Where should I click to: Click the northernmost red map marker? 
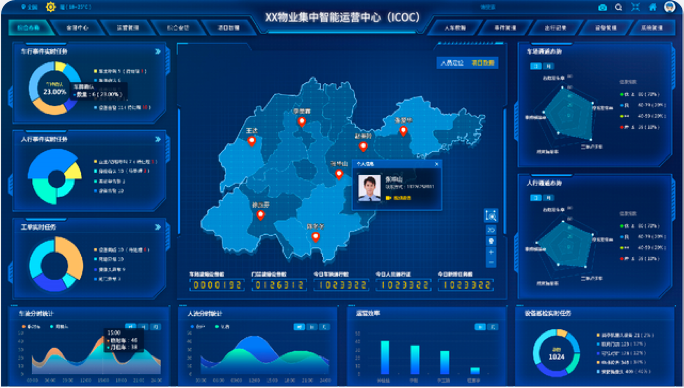pyautogui.click(x=301, y=122)
